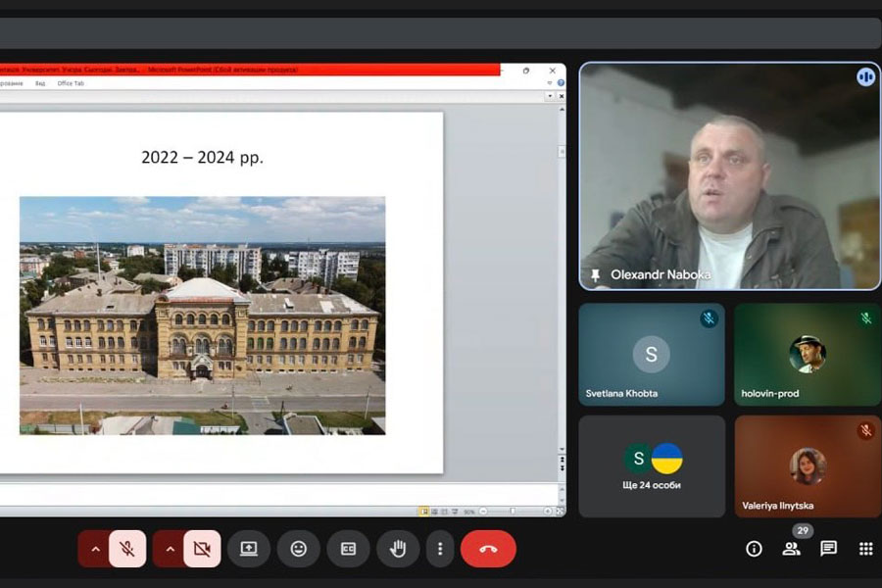Open the activities grid icon
The width and height of the screenshot is (882, 588).
tap(866, 549)
